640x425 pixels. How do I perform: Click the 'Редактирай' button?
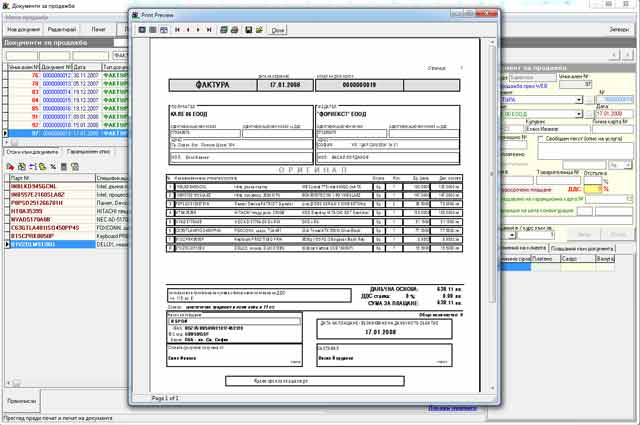tap(62, 31)
